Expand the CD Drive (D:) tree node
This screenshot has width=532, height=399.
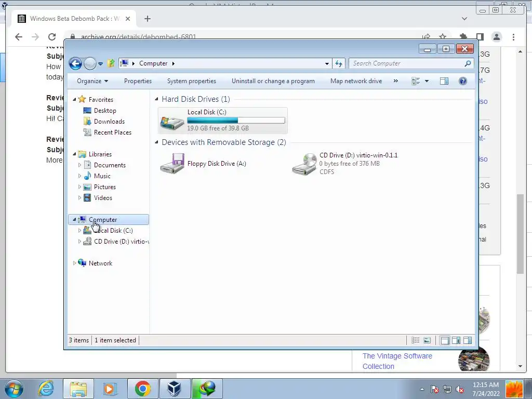(79, 241)
